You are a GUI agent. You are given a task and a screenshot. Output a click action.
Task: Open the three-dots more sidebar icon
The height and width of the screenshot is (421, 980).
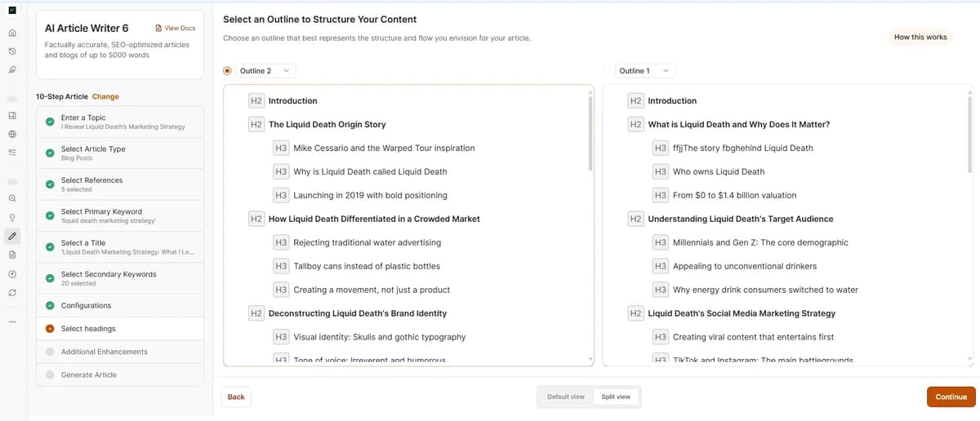[12, 321]
